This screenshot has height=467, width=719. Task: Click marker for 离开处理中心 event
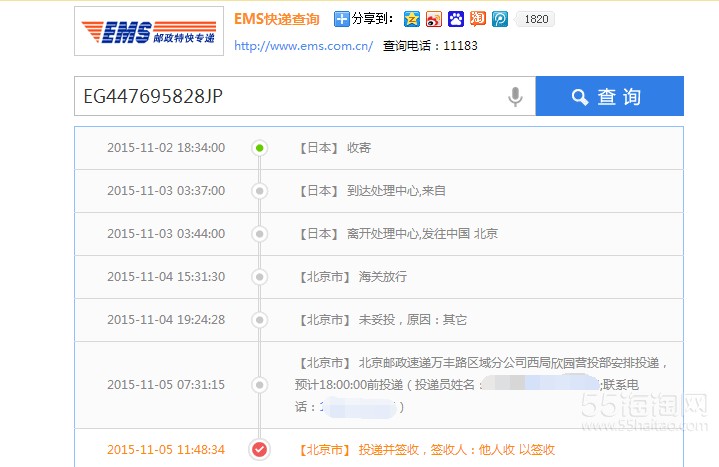point(260,234)
